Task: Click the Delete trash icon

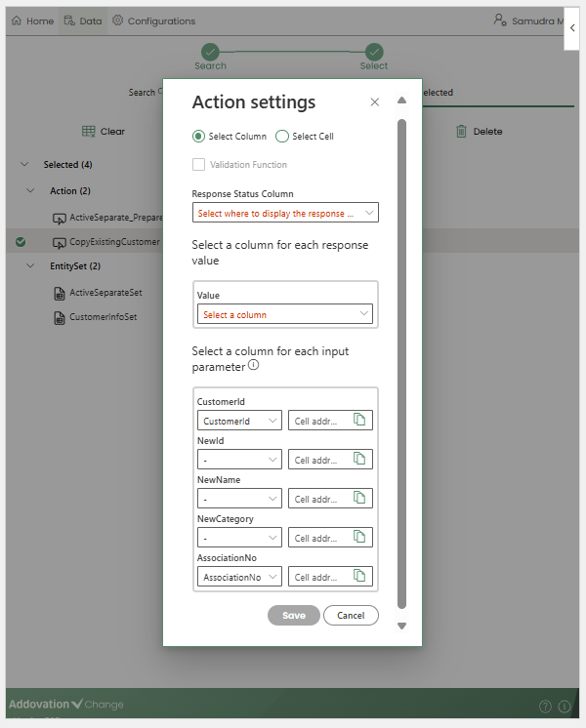Action: [462, 132]
